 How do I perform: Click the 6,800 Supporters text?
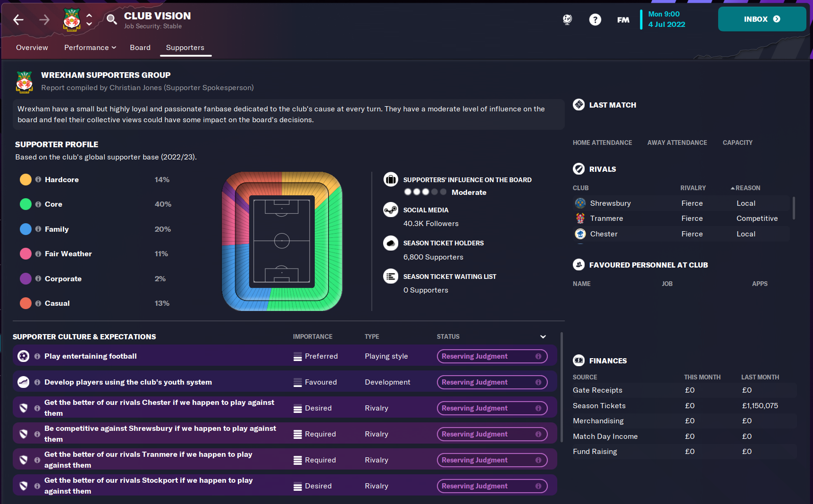click(x=433, y=257)
